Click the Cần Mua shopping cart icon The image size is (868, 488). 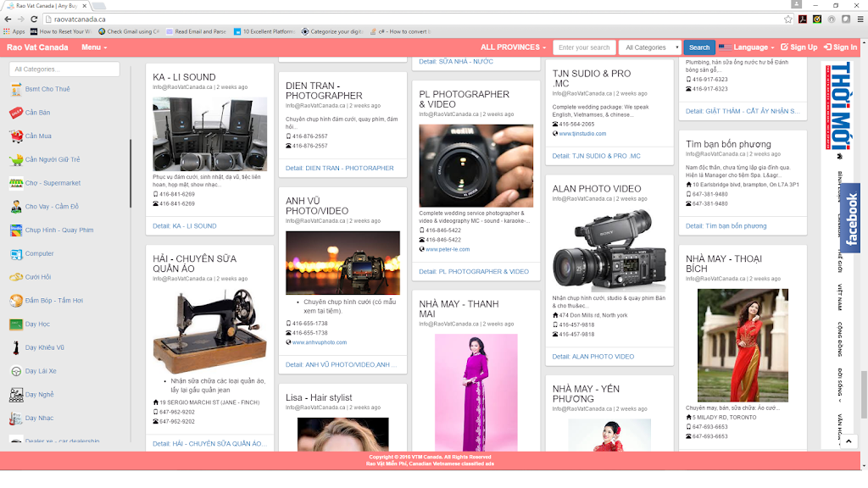[x=16, y=136]
